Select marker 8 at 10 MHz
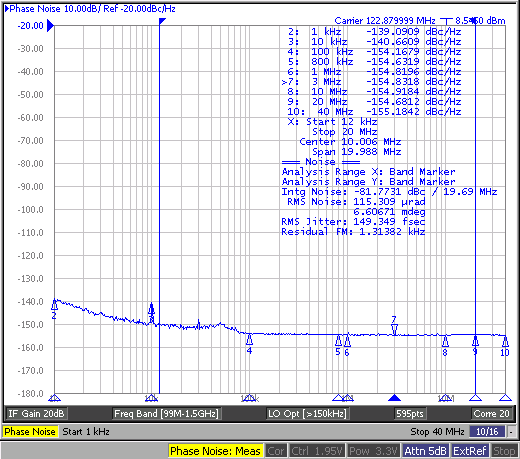 445,341
